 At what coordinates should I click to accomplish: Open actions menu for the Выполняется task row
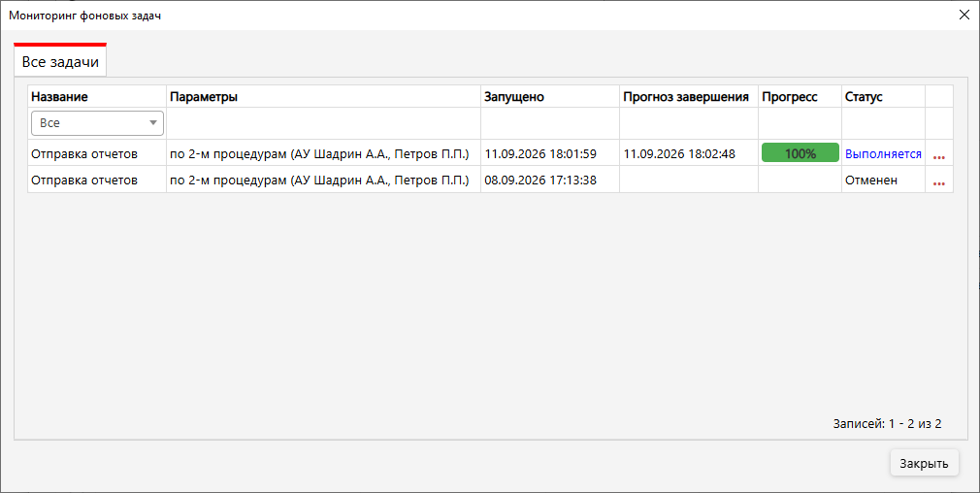[938, 155]
